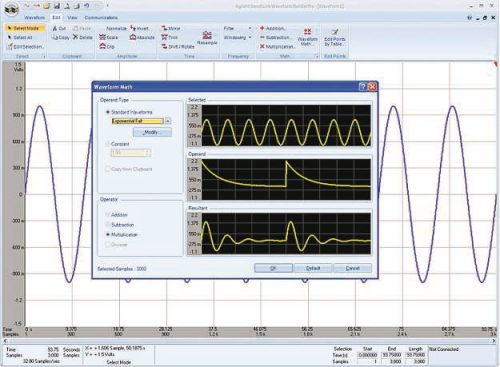Click the Scale amplitude tool

pos(109,37)
